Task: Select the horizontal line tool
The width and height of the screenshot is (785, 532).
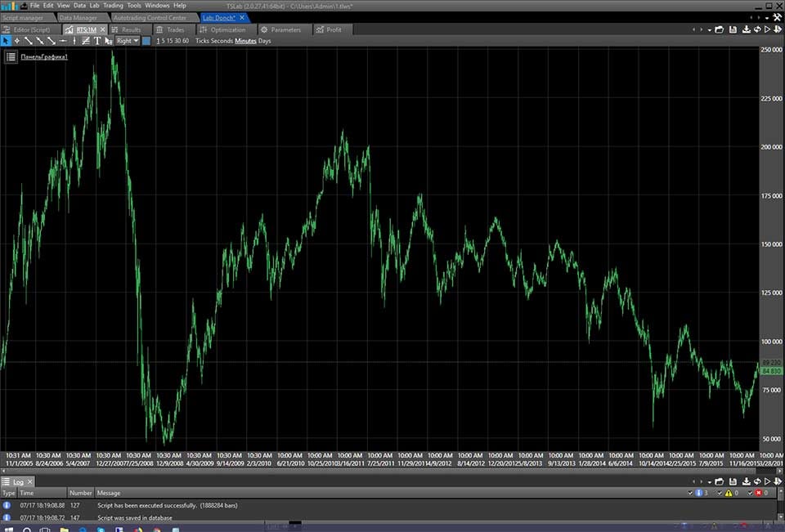Action: pyautogui.click(x=61, y=39)
